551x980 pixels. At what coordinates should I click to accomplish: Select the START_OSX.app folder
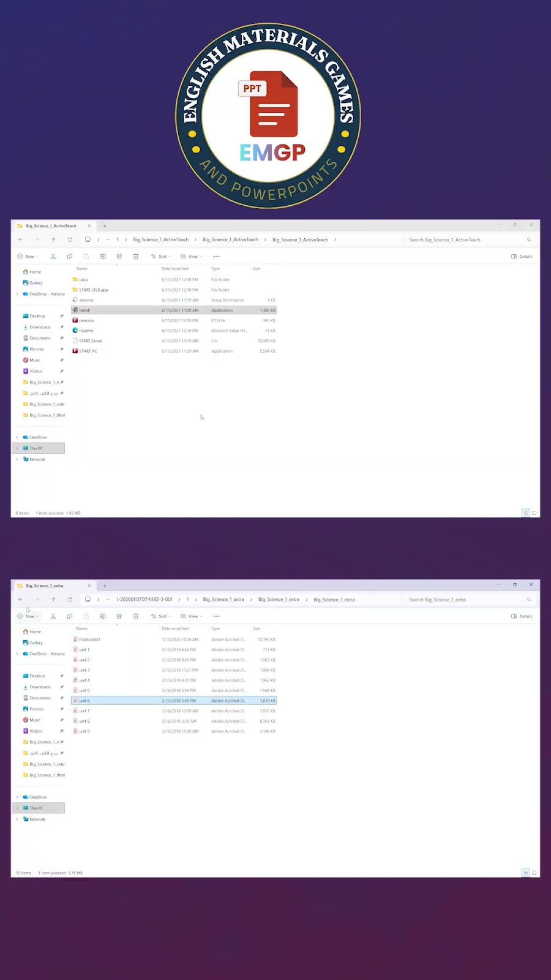point(174,290)
